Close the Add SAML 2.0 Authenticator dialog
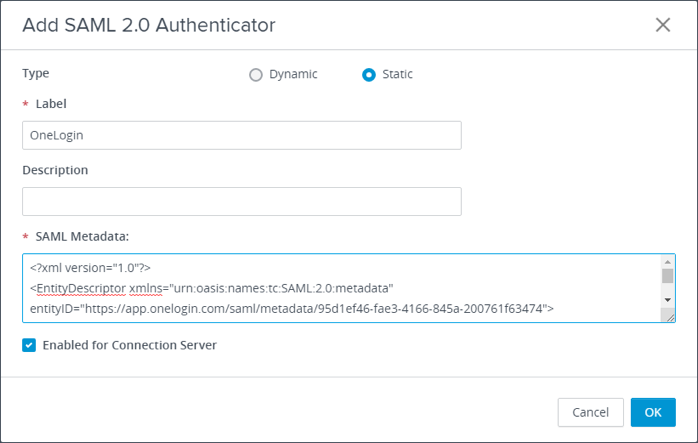The image size is (698, 443). point(663,25)
